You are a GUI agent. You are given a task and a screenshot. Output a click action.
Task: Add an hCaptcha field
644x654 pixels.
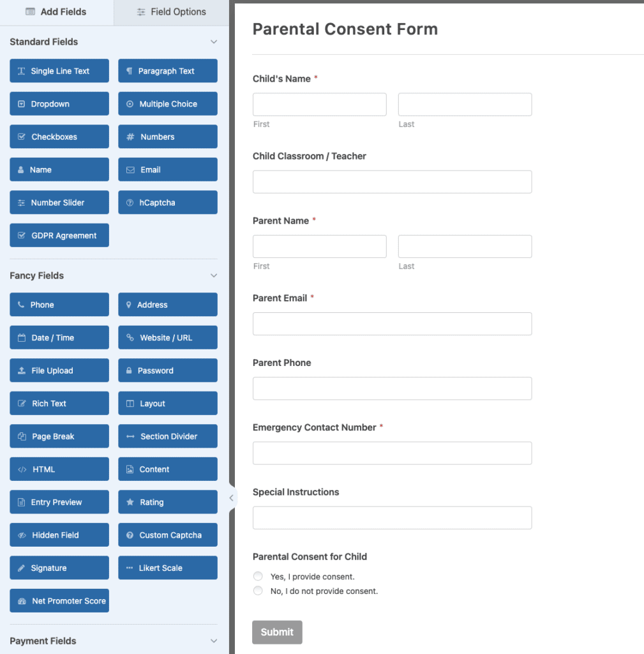coord(167,202)
